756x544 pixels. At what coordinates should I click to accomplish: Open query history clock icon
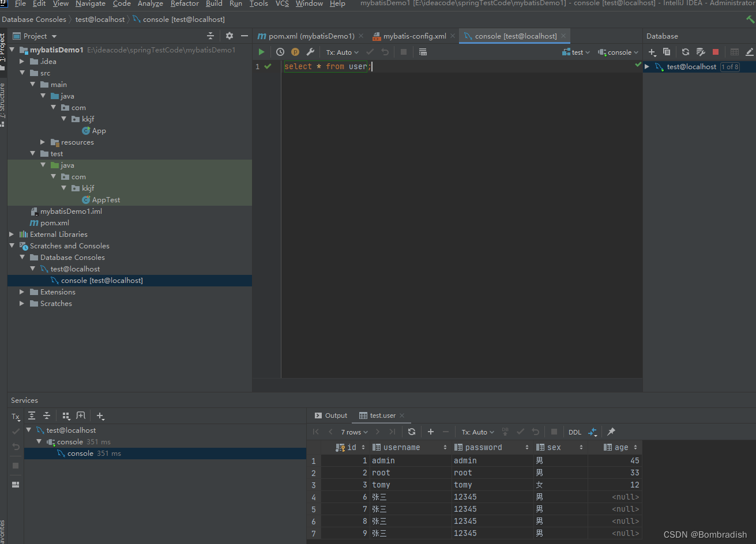(x=280, y=52)
